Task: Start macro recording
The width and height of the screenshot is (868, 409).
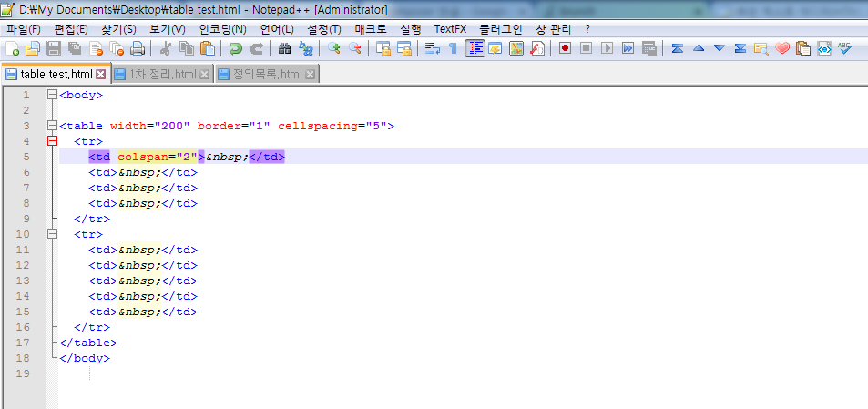Action: pyautogui.click(x=565, y=48)
